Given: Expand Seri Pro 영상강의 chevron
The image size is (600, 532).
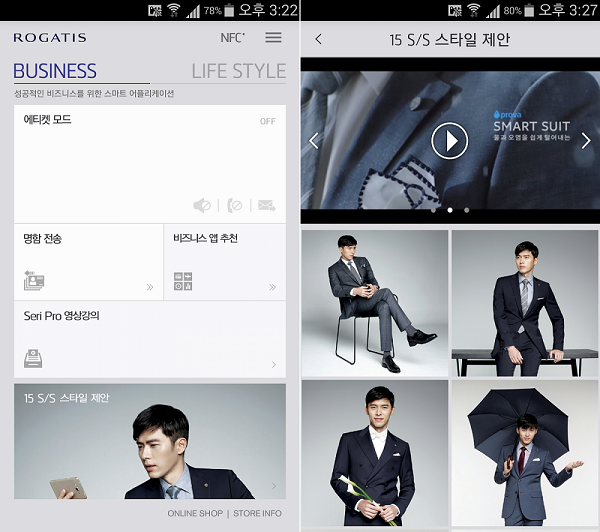Looking at the screenshot, I should [x=273, y=365].
